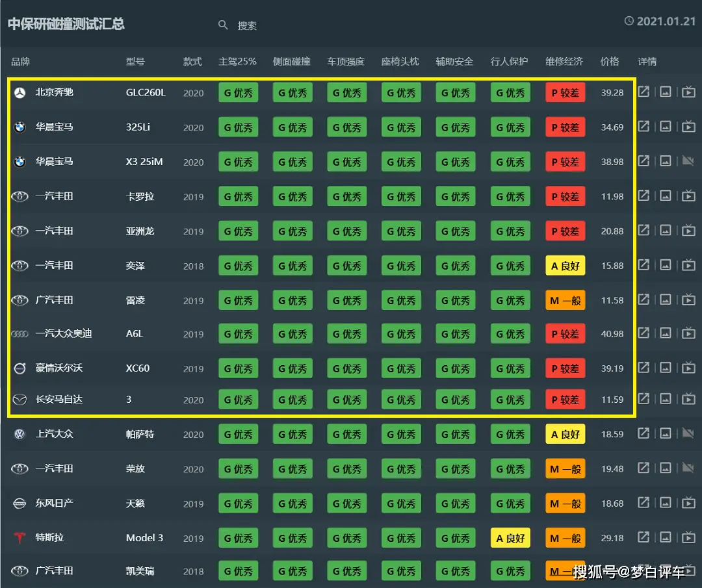Open external link icon for 长安马自达 3 row
The height and width of the screenshot is (588, 702).
point(643,399)
